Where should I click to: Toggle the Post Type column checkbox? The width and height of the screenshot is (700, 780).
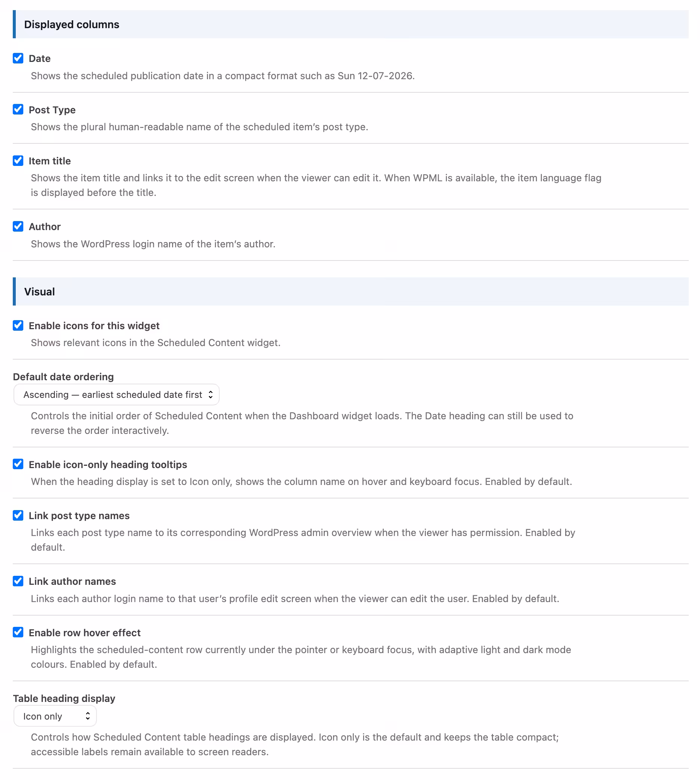pyautogui.click(x=18, y=110)
